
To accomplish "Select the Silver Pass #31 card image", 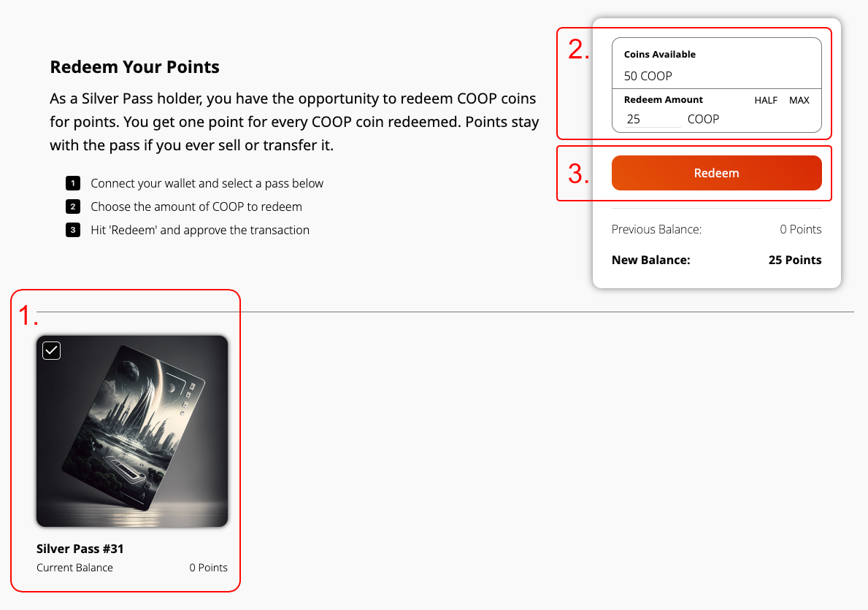I will pyautogui.click(x=132, y=431).
